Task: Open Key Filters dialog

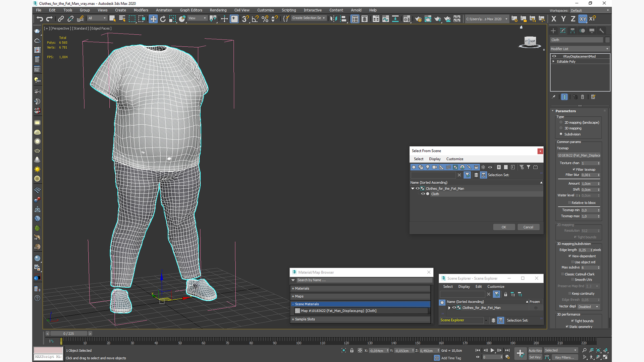Action: [565, 357]
